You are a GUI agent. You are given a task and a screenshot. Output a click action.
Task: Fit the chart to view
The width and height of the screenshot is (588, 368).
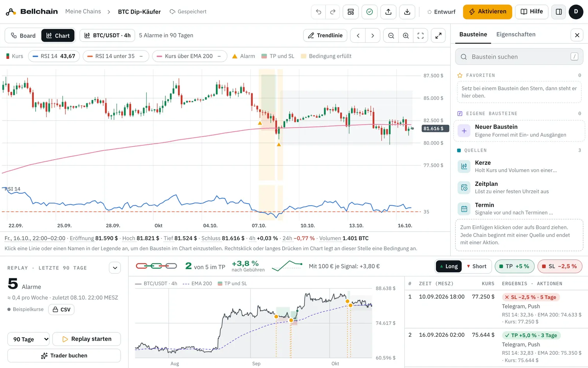tap(420, 36)
